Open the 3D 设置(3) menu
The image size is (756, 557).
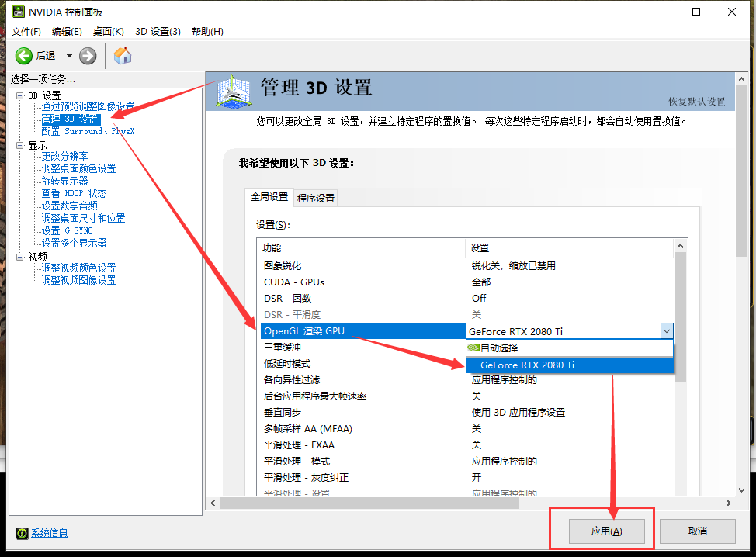click(x=158, y=31)
